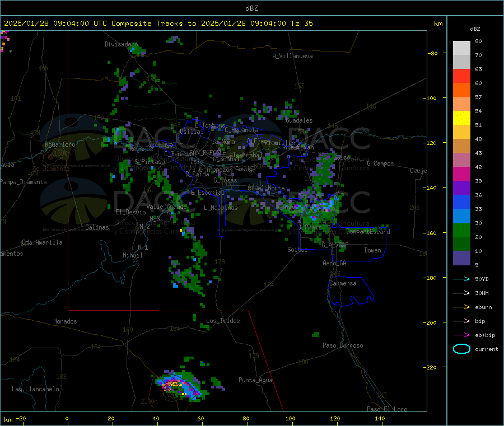Click the eburn yellow arrow legend icon
504x426 pixels.
pos(461,307)
